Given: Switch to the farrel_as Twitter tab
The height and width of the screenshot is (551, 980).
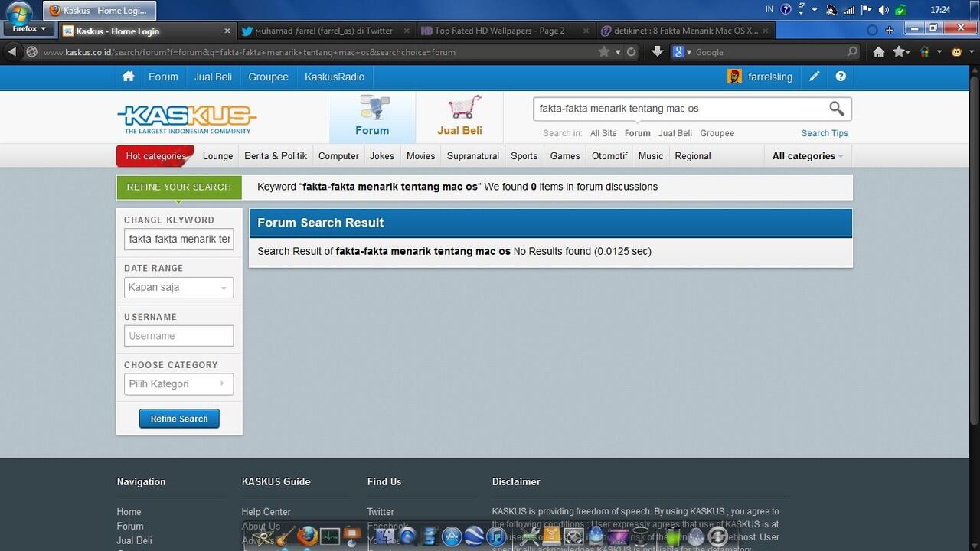Looking at the screenshot, I should pos(325,31).
